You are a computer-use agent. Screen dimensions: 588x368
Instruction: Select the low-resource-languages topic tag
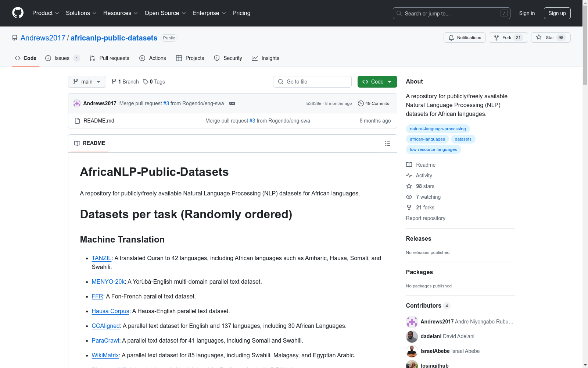[433, 149]
